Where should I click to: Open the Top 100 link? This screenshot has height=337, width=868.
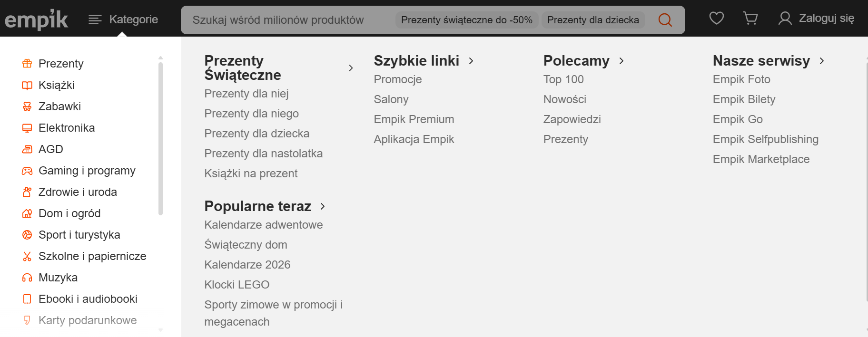563,79
